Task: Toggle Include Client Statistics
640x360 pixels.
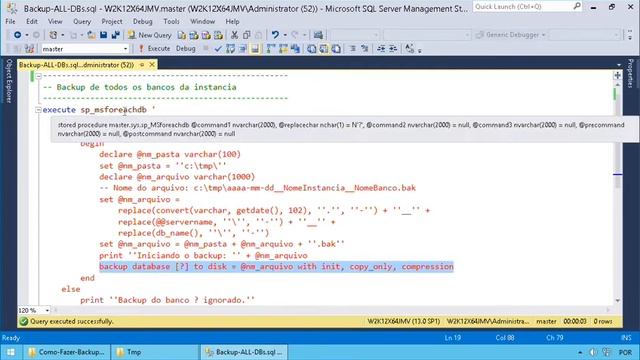Action: 295,49
